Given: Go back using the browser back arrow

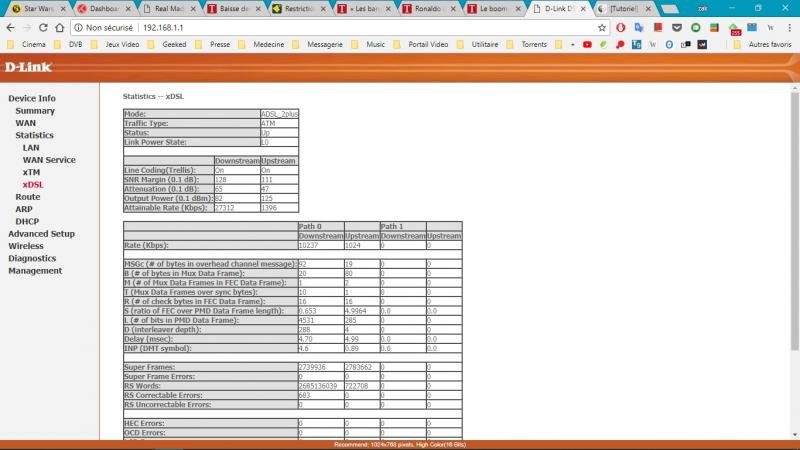Looking at the screenshot, I should [11, 28].
